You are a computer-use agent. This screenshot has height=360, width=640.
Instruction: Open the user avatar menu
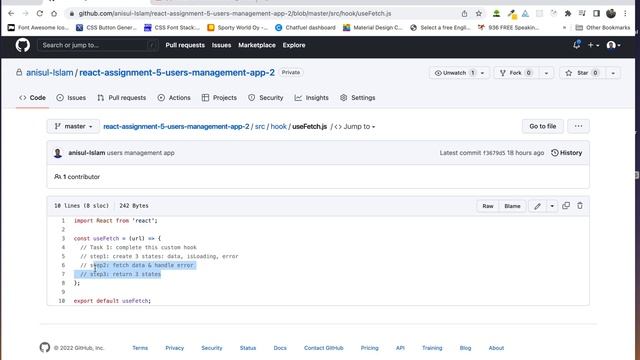coord(613,45)
